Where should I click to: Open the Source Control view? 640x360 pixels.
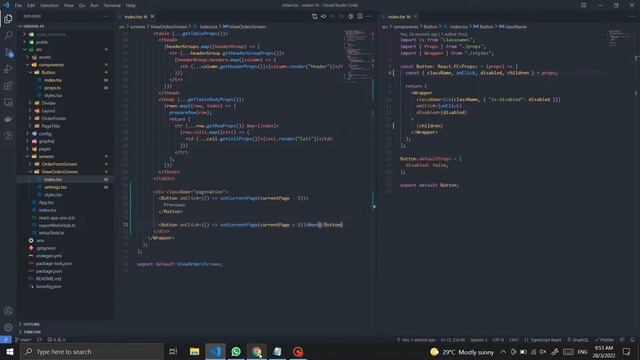(x=8, y=52)
